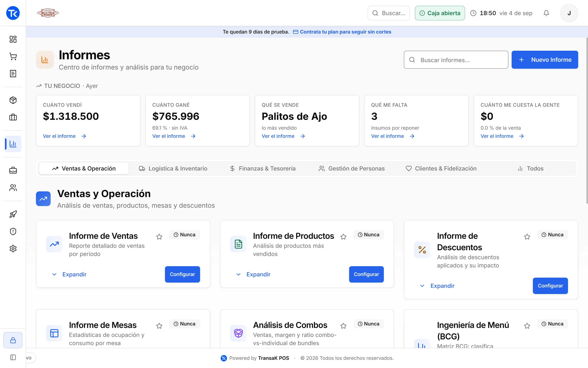This screenshot has height=368, width=588.
Task: Expand the Informe de Ventas card
Action: (x=69, y=274)
